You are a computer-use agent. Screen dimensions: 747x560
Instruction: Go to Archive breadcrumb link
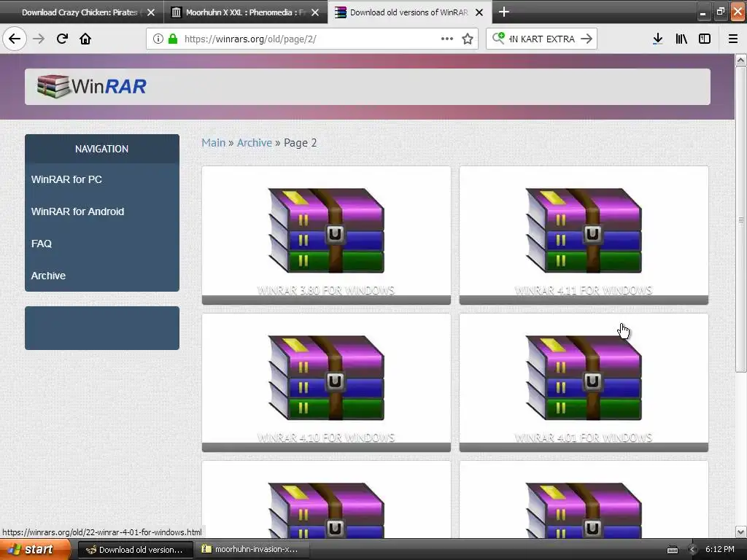pyautogui.click(x=255, y=143)
